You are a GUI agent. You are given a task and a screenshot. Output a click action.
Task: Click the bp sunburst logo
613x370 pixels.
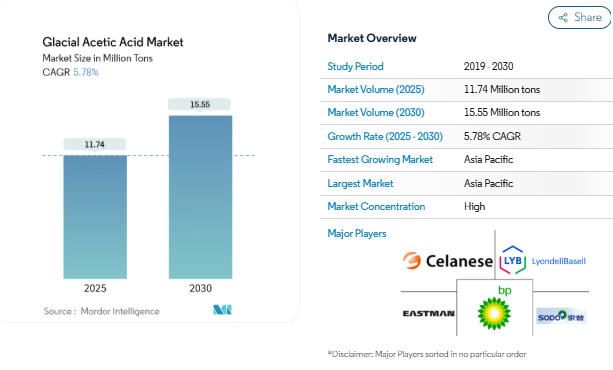click(x=495, y=308)
